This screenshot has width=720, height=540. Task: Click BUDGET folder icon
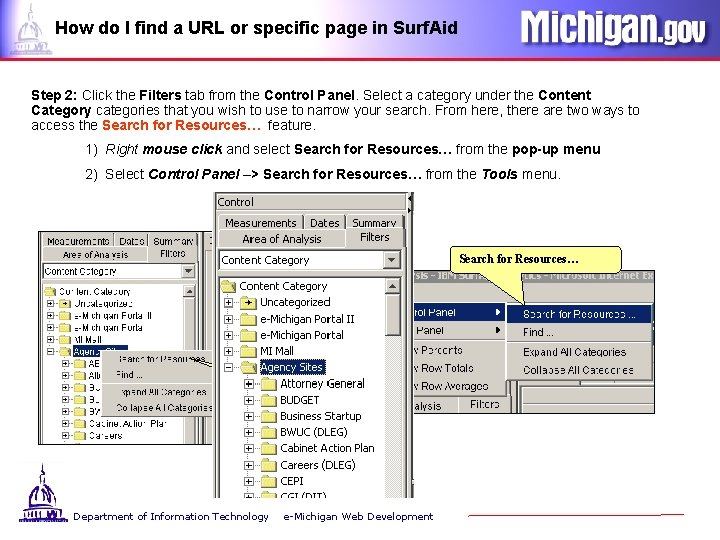[269, 400]
